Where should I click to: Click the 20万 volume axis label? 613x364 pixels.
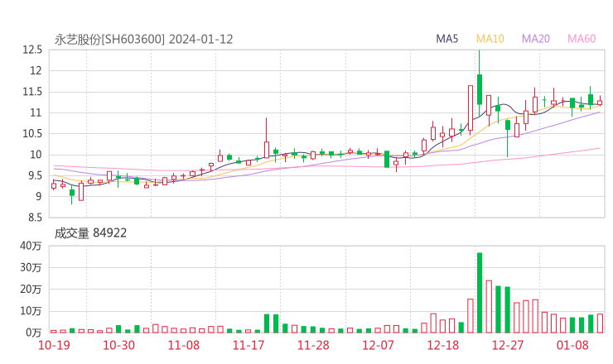[31, 290]
